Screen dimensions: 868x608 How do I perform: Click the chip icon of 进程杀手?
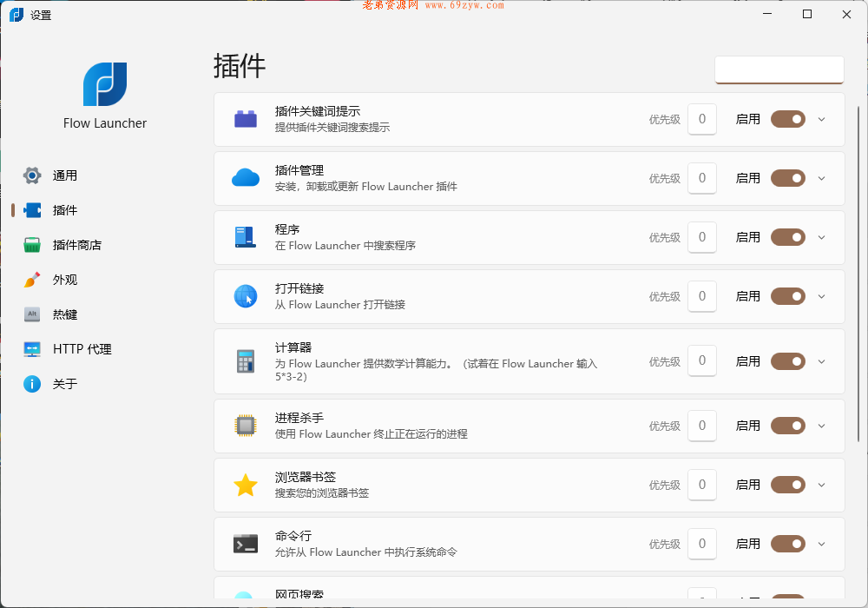pos(246,426)
